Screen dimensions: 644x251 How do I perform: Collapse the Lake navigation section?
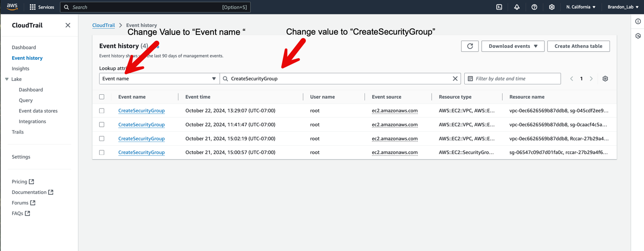point(7,79)
